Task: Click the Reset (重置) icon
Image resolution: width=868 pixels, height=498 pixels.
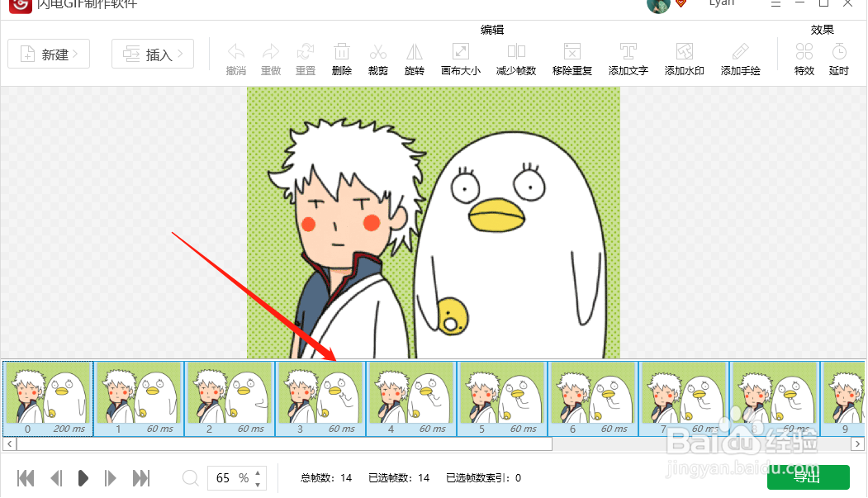Action: (x=305, y=52)
